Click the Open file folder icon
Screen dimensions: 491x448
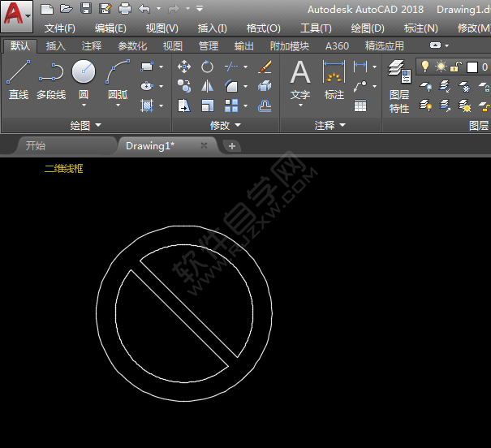66,9
